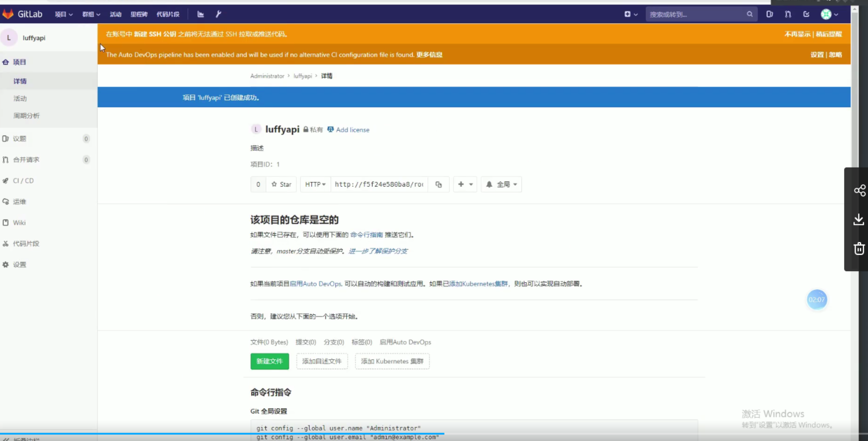Click Administrator breadcrumb
The height and width of the screenshot is (441, 868).
click(x=267, y=76)
